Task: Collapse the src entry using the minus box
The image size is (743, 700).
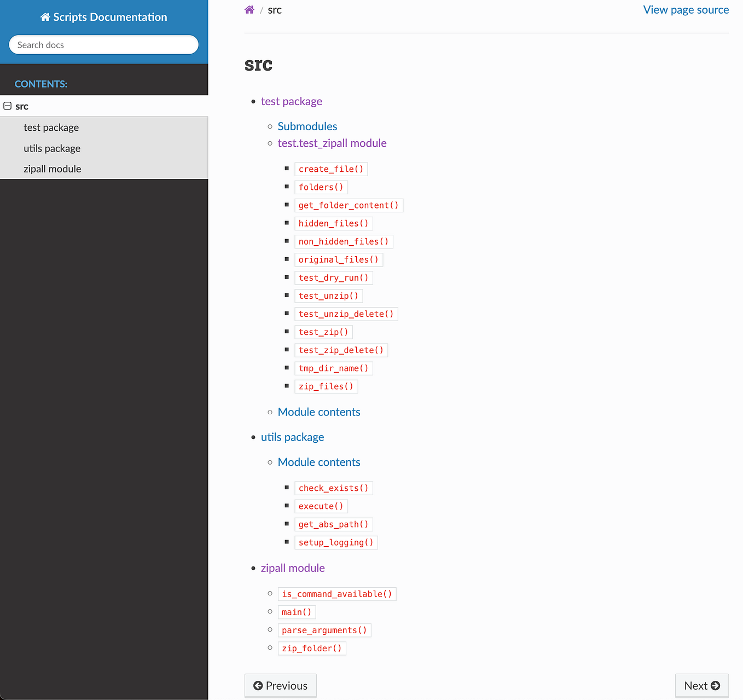Action: (8, 106)
